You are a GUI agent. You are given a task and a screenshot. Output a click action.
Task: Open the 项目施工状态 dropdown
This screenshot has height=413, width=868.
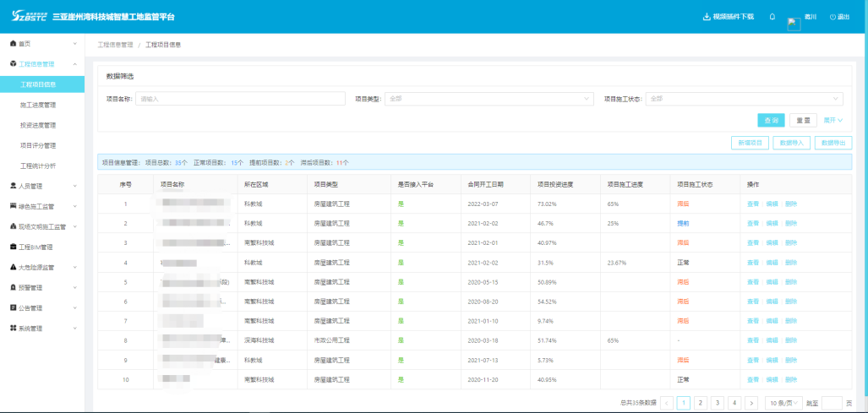pyautogui.click(x=744, y=99)
